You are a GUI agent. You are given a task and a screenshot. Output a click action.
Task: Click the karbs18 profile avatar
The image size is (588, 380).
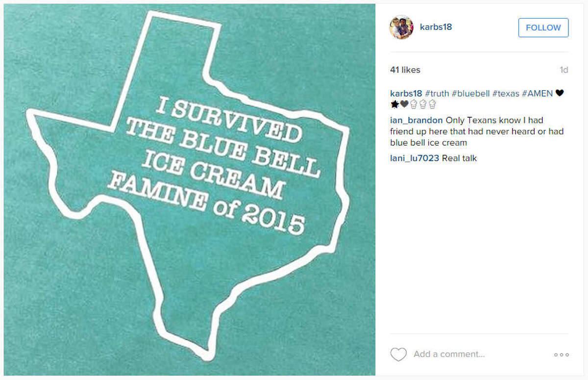pyautogui.click(x=401, y=27)
